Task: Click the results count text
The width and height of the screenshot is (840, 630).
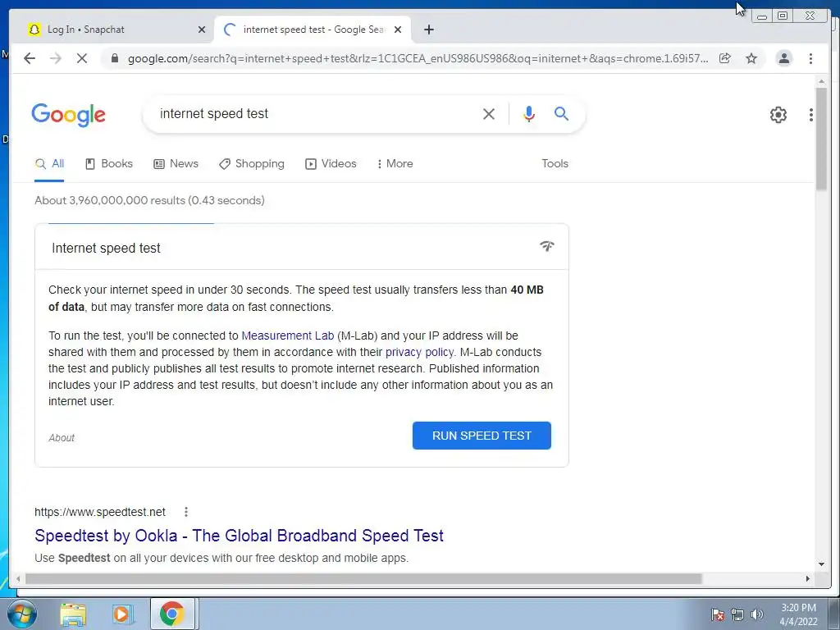Action: point(149,200)
